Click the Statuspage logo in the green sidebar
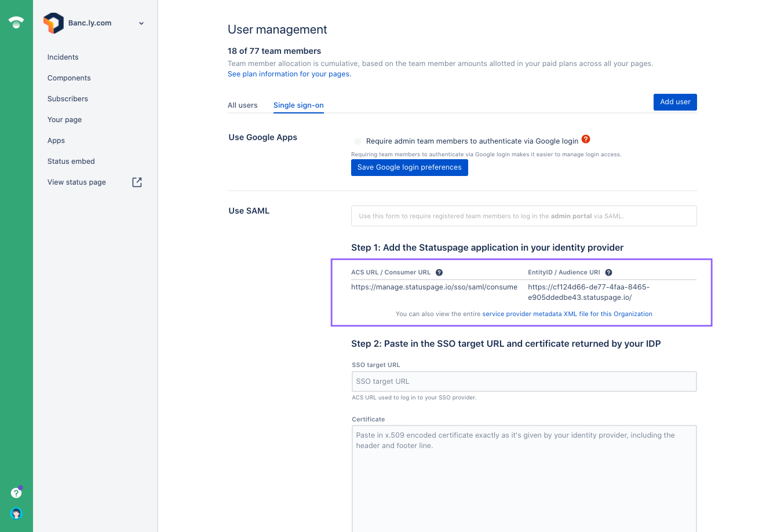 click(16, 22)
